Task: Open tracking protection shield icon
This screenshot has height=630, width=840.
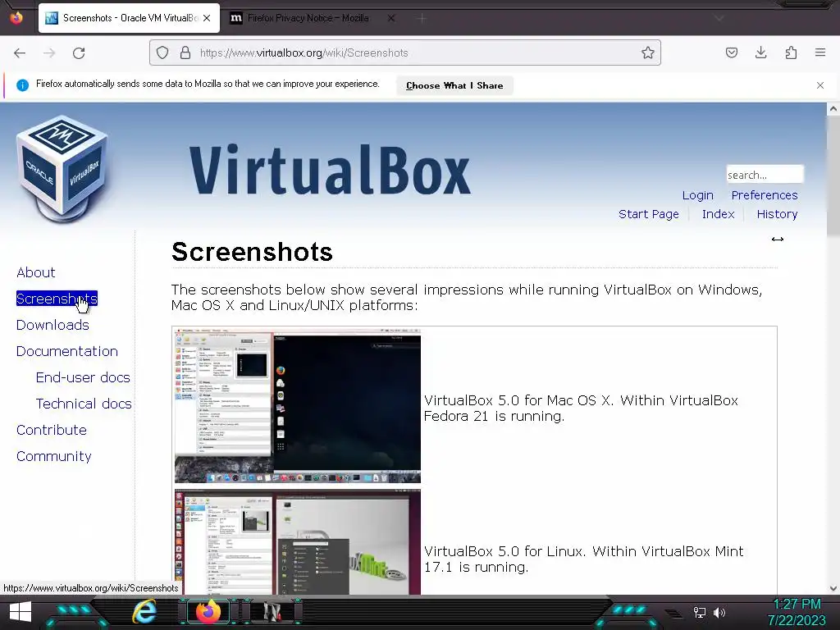Action: click(x=162, y=52)
